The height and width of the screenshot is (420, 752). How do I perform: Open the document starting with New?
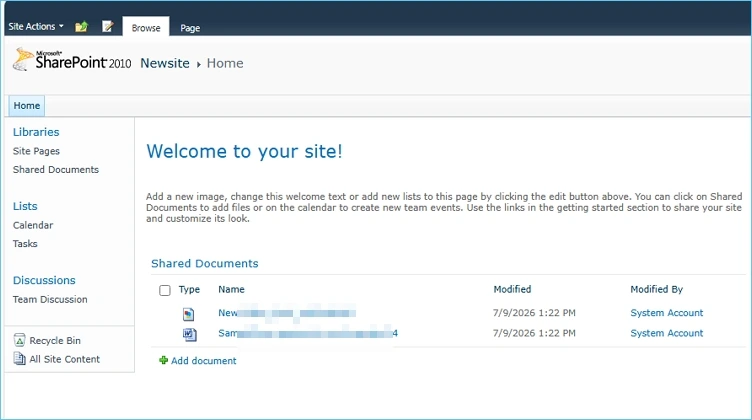287,313
